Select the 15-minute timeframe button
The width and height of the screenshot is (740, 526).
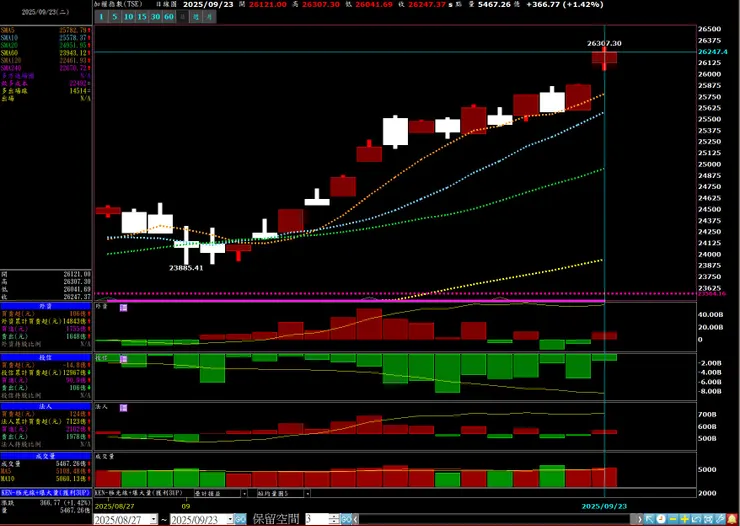(142, 17)
